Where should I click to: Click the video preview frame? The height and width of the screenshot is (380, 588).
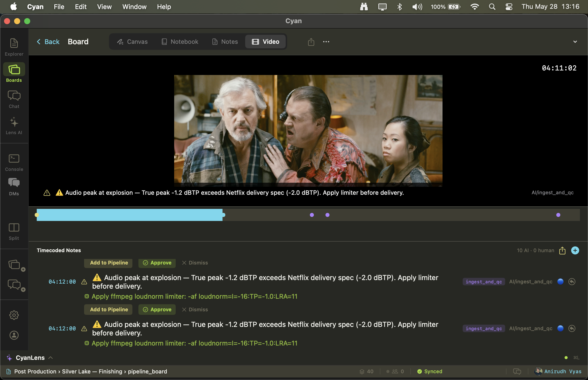(x=308, y=131)
